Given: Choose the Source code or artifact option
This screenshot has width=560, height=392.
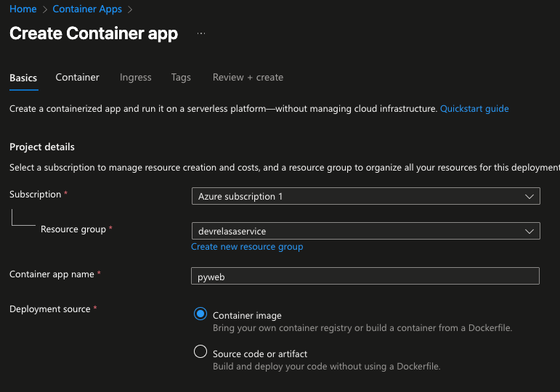Looking at the screenshot, I should [200, 352].
